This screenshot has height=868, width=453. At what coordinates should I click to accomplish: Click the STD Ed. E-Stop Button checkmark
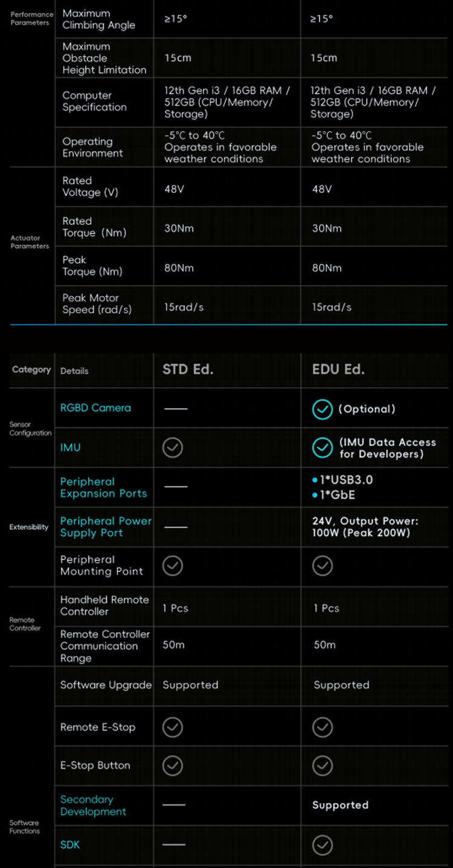173,766
